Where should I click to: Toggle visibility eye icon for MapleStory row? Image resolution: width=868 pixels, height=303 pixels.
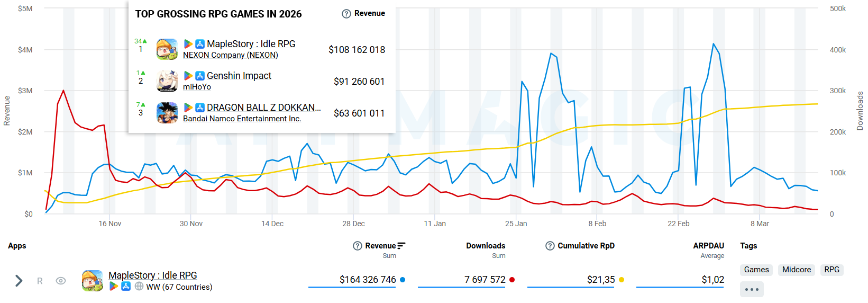coord(61,281)
